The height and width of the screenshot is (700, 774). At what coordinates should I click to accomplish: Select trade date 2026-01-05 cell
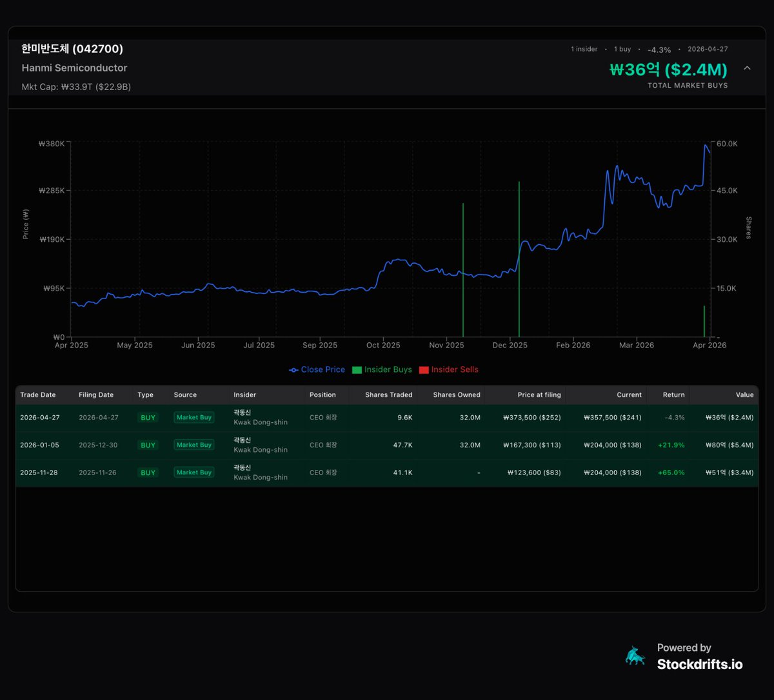click(x=39, y=445)
